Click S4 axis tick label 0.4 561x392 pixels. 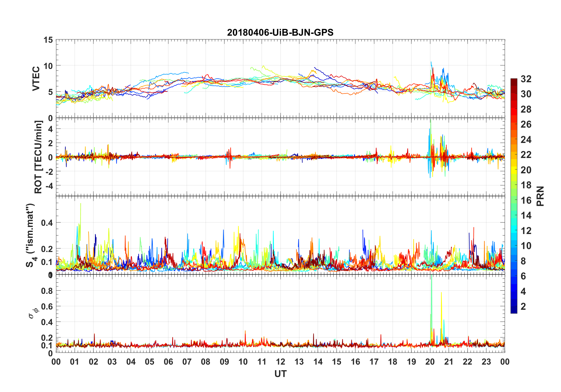tap(47, 223)
